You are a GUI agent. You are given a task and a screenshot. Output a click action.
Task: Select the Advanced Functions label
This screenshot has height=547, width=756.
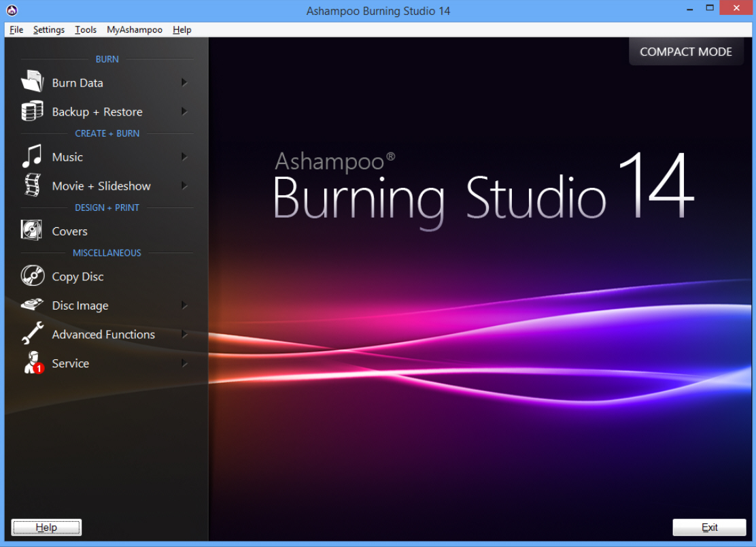[103, 335]
